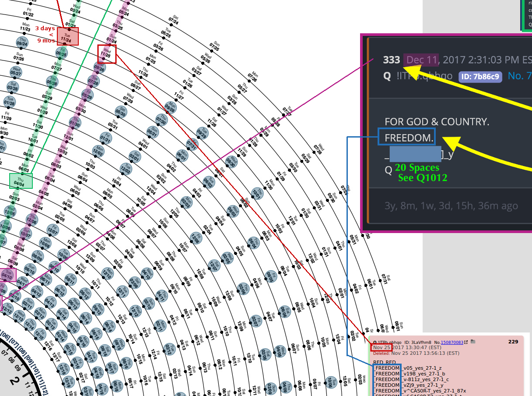Click the '_v-811z_yes_27-1_c' line
Screen dimensions: 532x396
point(424,379)
